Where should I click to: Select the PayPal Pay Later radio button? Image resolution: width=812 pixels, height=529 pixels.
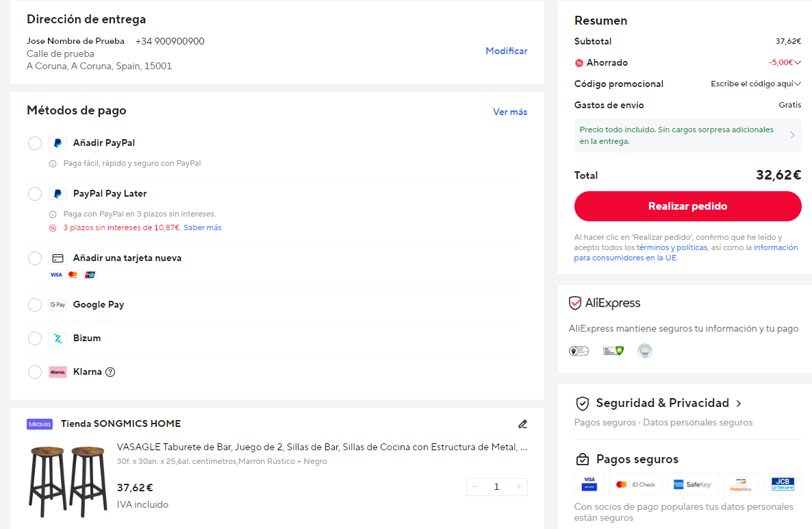(x=35, y=194)
